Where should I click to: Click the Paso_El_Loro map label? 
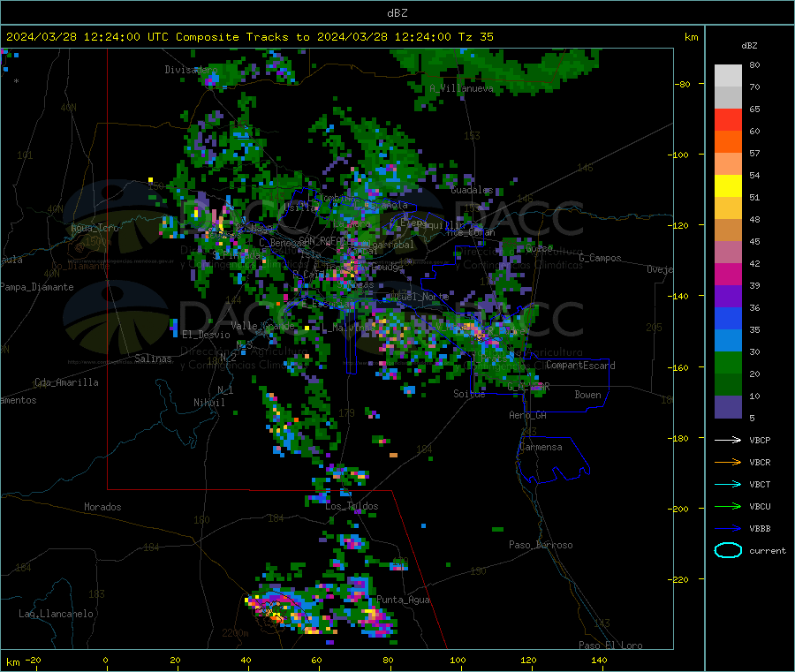(610, 646)
